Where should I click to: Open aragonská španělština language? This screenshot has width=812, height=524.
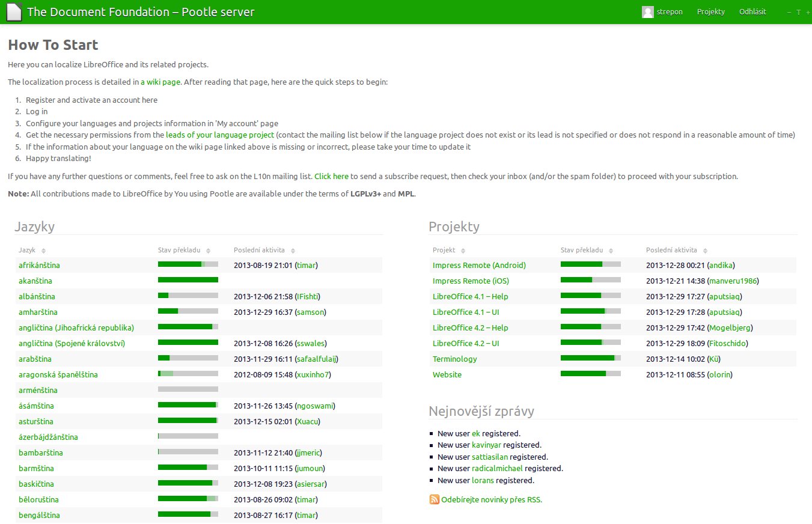tap(58, 374)
